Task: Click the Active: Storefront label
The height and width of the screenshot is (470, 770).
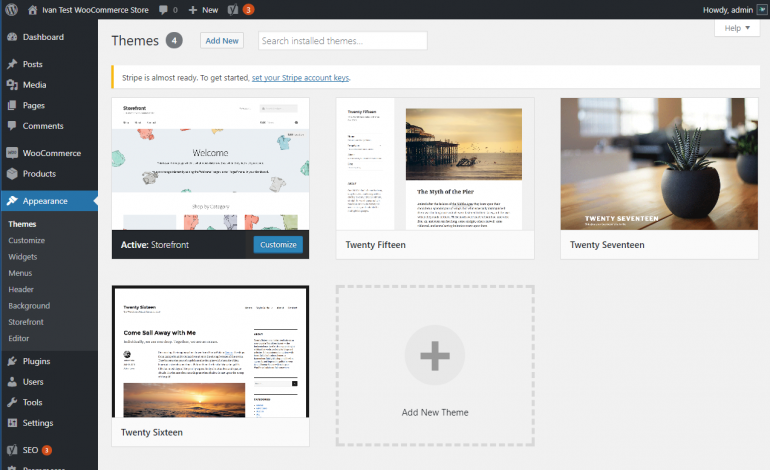Action: (x=155, y=245)
